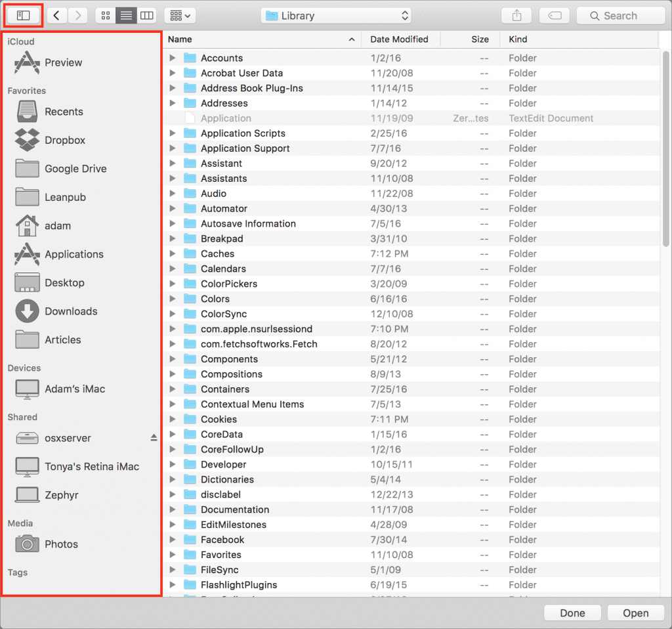The width and height of the screenshot is (672, 629).
Task: Select Dropbox in sidebar Favorites
Action: pos(64,140)
